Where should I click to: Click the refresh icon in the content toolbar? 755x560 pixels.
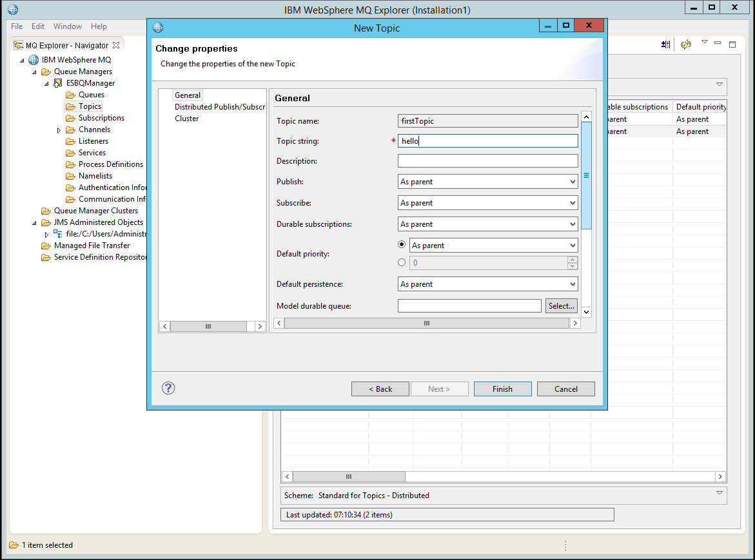(685, 44)
